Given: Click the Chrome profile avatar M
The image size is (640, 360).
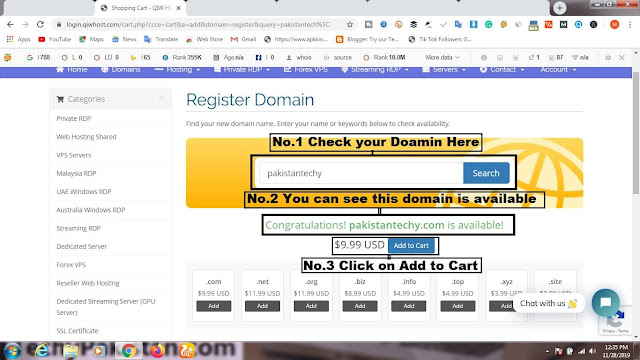Looking at the screenshot, I should pyautogui.click(x=614, y=24).
